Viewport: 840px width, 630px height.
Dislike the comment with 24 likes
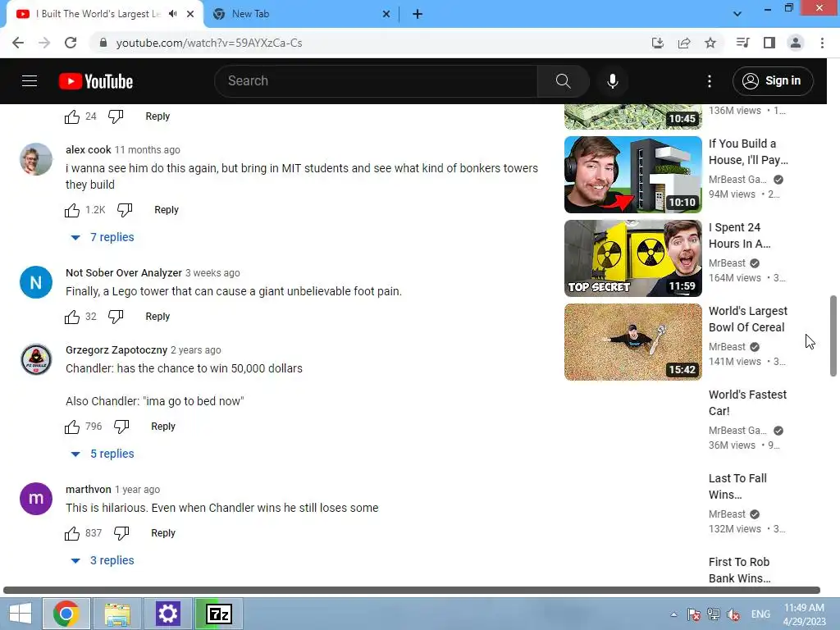116,116
